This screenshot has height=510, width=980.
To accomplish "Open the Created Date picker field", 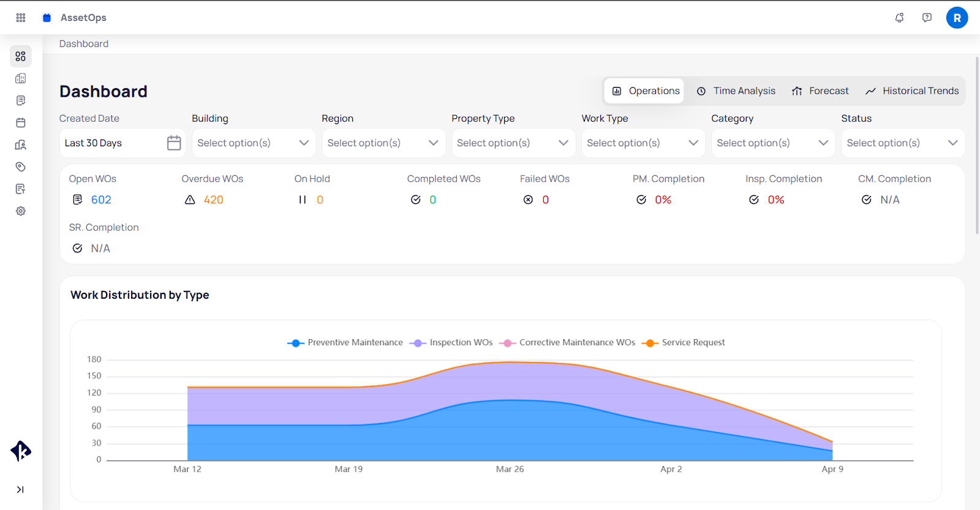I will point(123,143).
